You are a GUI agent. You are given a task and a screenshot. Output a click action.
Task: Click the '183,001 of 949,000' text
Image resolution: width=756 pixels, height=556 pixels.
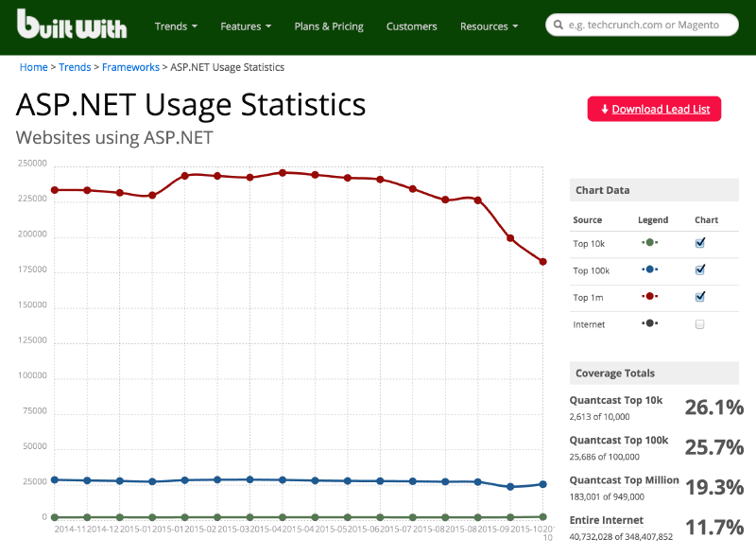[x=607, y=496]
